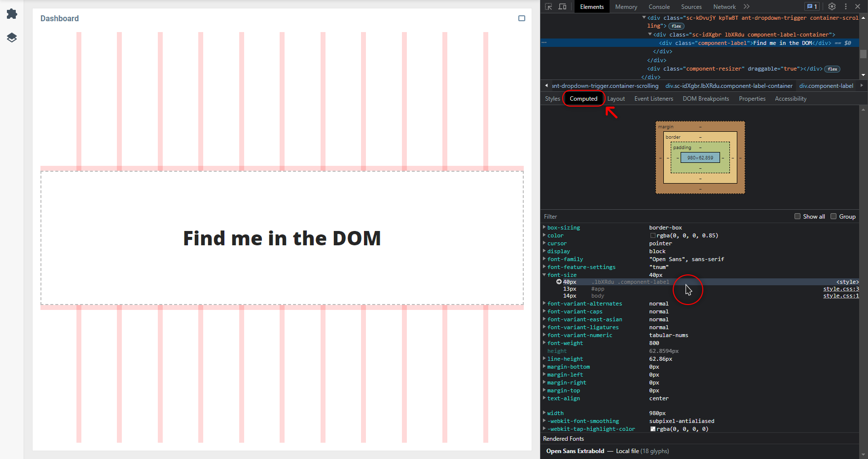The height and width of the screenshot is (459, 868).
Task: Click the Dashboard maximize square icon
Action: click(522, 18)
